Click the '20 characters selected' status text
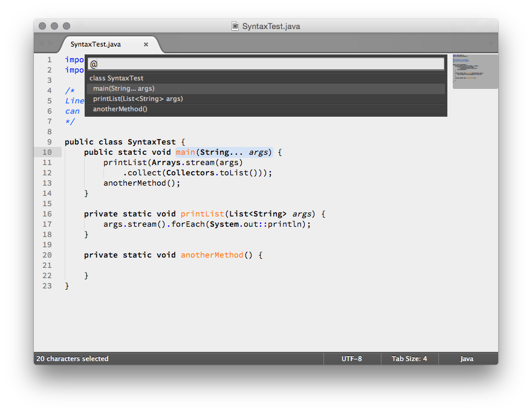 [x=73, y=359]
